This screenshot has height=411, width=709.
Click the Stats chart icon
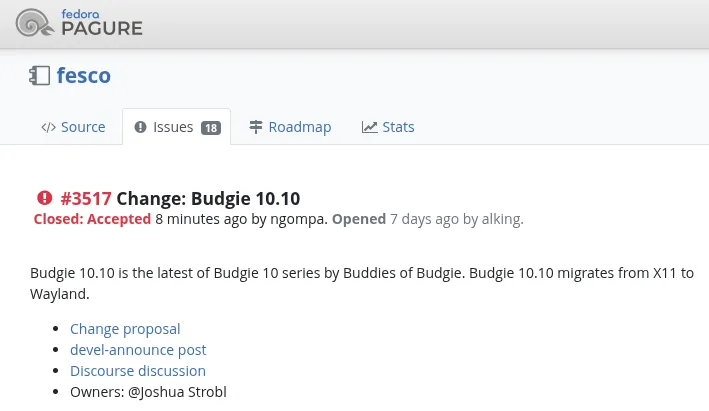pos(369,127)
